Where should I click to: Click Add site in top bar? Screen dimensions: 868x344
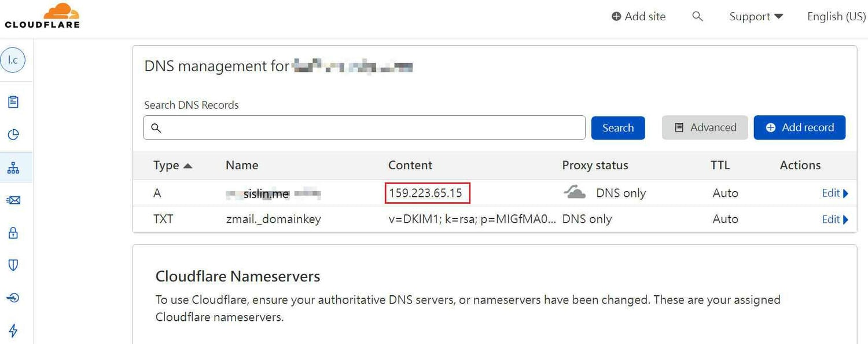[x=638, y=16]
